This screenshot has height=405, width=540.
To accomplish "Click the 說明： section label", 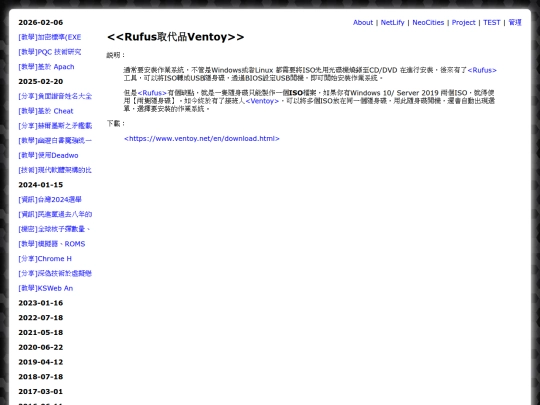I will point(116,55).
